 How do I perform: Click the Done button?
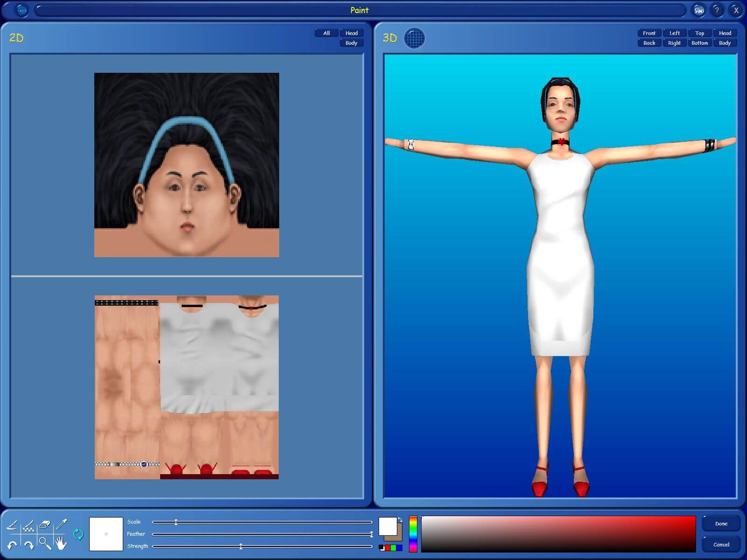721,524
